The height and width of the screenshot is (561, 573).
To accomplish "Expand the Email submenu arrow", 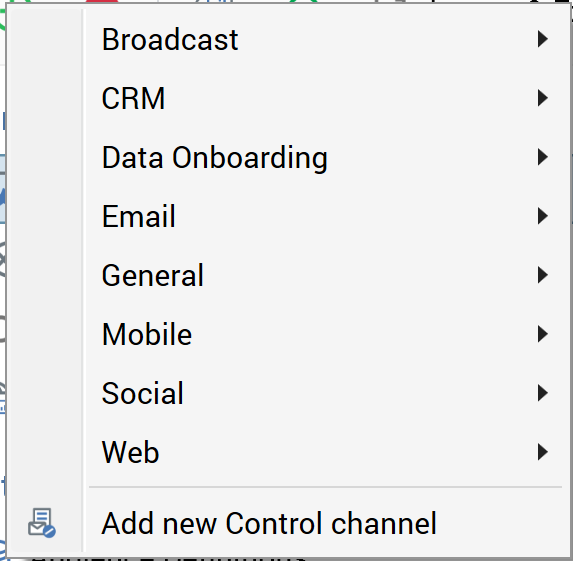I will point(543,216).
